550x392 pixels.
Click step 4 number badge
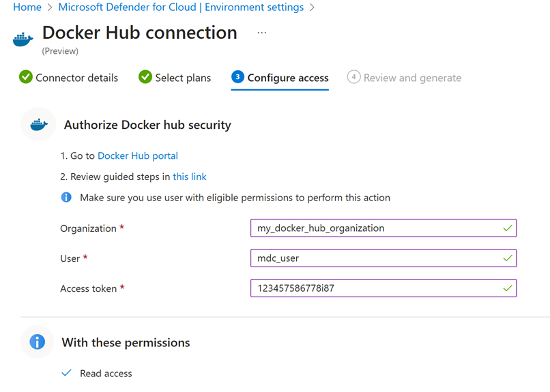(x=353, y=77)
